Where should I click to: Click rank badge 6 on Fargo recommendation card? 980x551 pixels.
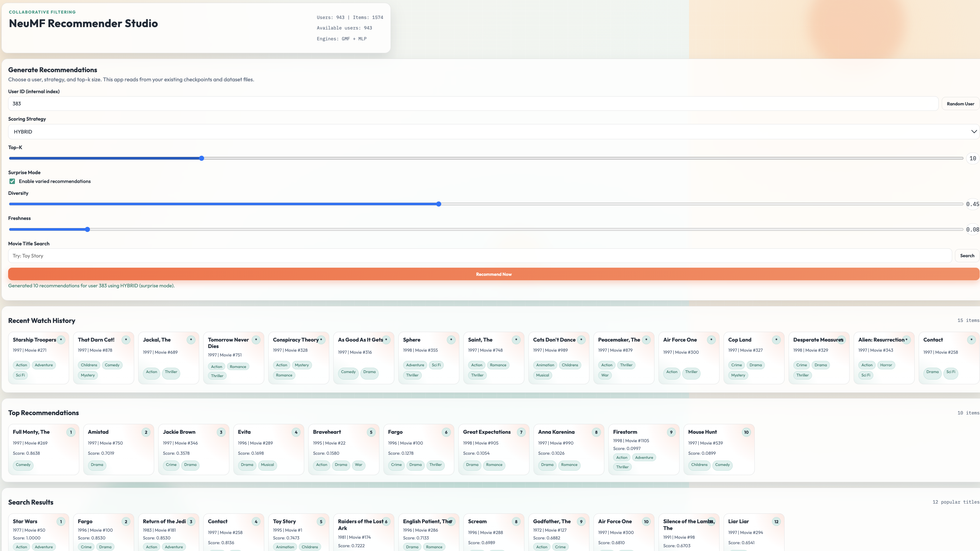coord(446,432)
